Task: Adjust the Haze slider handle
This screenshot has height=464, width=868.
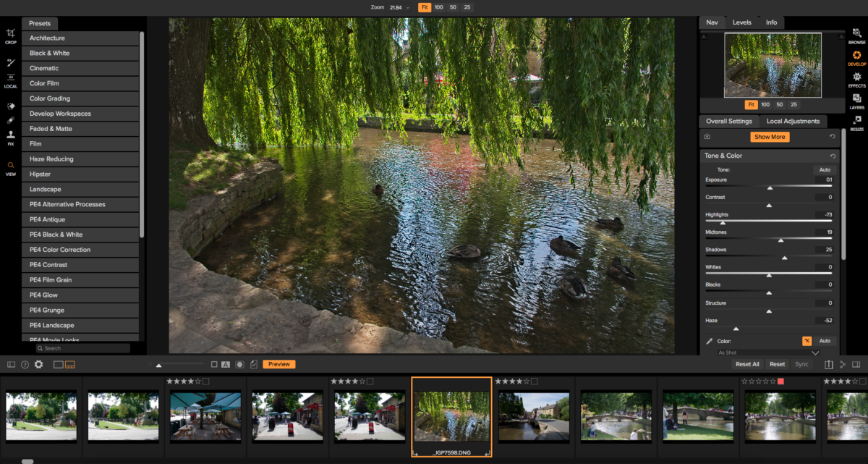Action: point(736,329)
